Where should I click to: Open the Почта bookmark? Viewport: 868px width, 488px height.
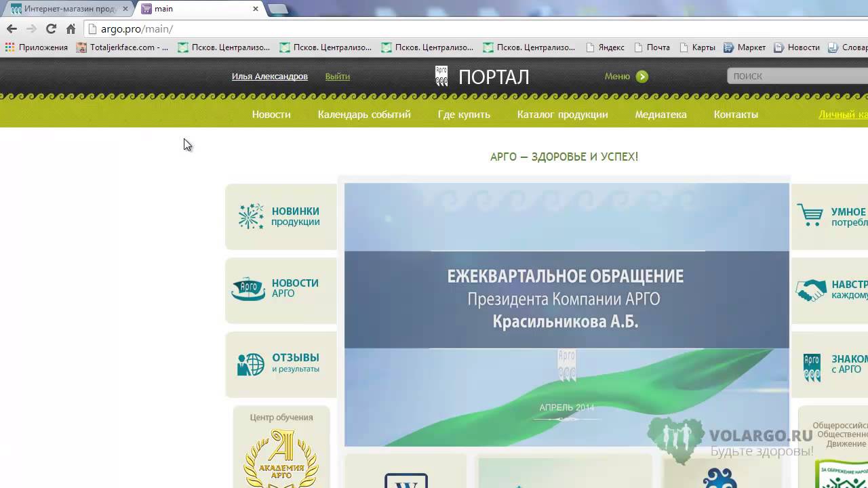click(x=652, y=47)
